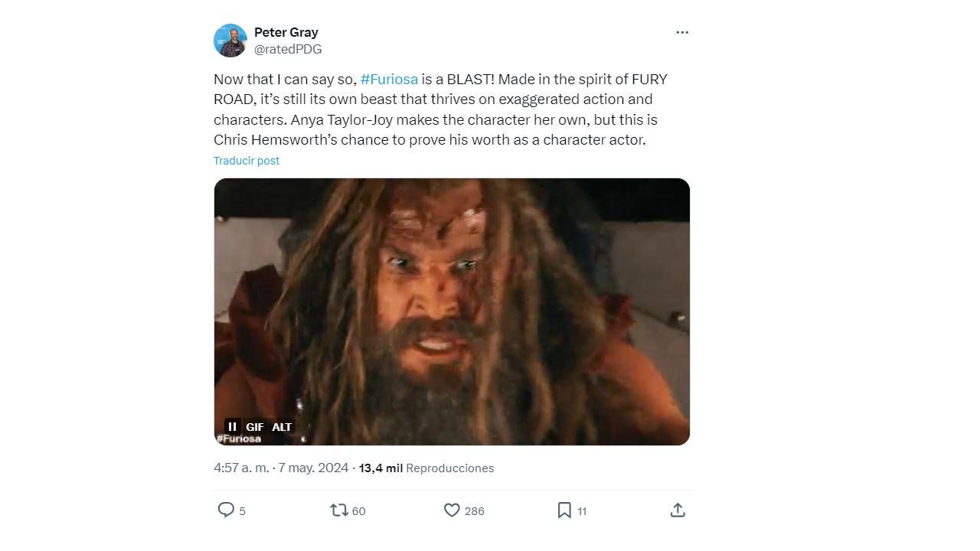Image resolution: width=980 pixels, height=551 pixels.
Task: Click the 11 bookmarks count
Action: coord(582,511)
